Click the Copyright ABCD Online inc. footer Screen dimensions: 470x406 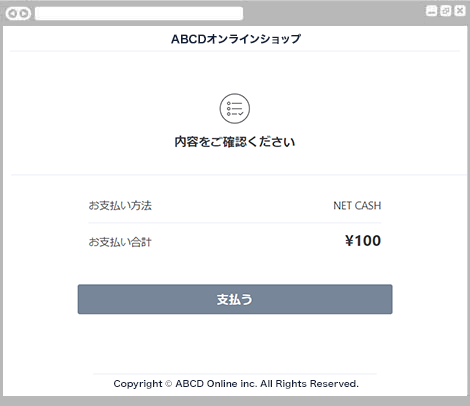236,384
